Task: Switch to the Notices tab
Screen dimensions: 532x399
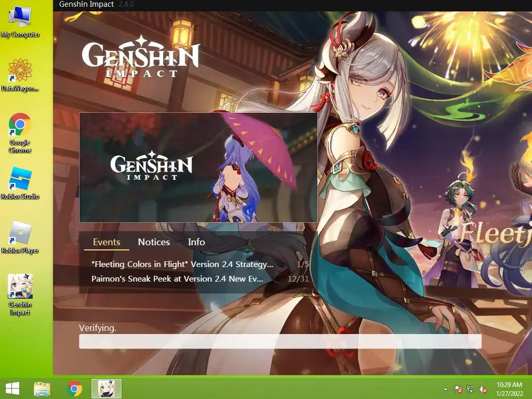Action: pos(154,242)
